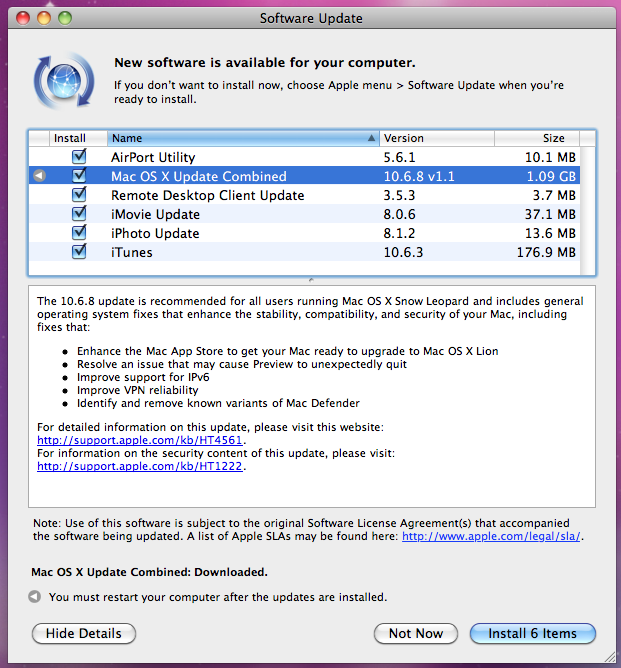Click the "Mac OS X Update Combined: Downloaded." status
The height and width of the screenshot is (668, 621).
(150, 572)
